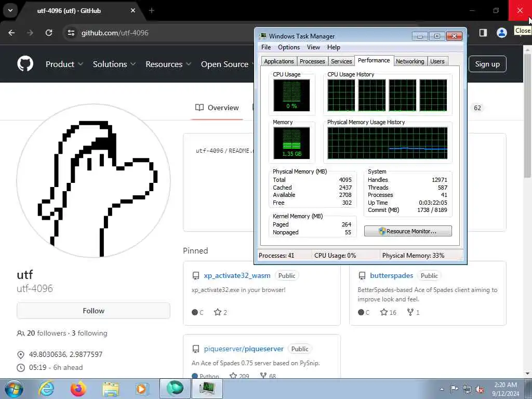
Task: Open the tab search dropdown arrow
Action: [10, 10]
